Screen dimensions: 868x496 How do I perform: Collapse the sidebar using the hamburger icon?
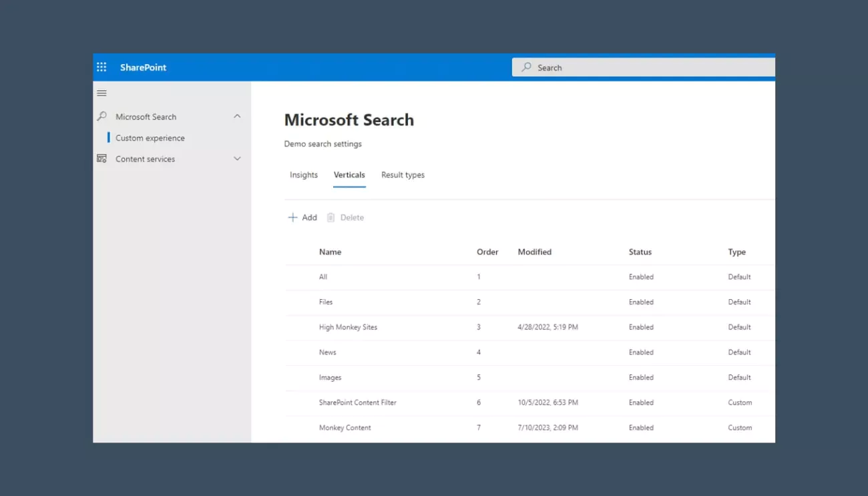[101, 93]
